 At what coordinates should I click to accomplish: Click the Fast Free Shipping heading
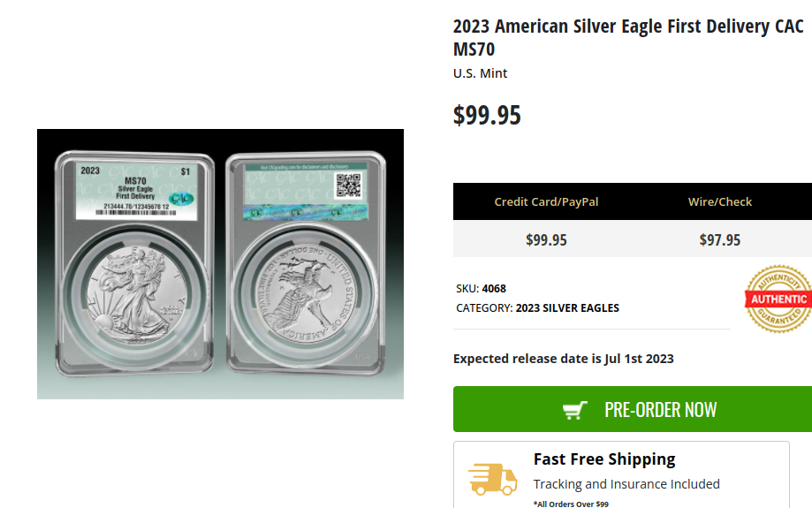tap(604, 459)
